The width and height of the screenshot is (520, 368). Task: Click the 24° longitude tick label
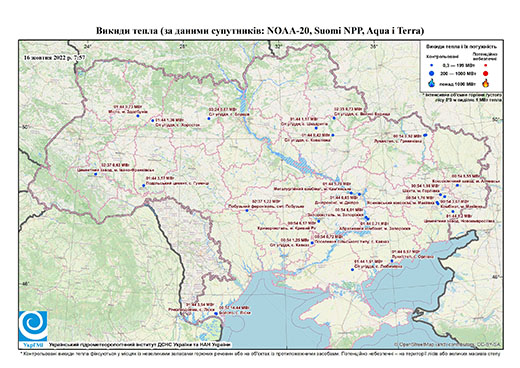tap(88, 46)
